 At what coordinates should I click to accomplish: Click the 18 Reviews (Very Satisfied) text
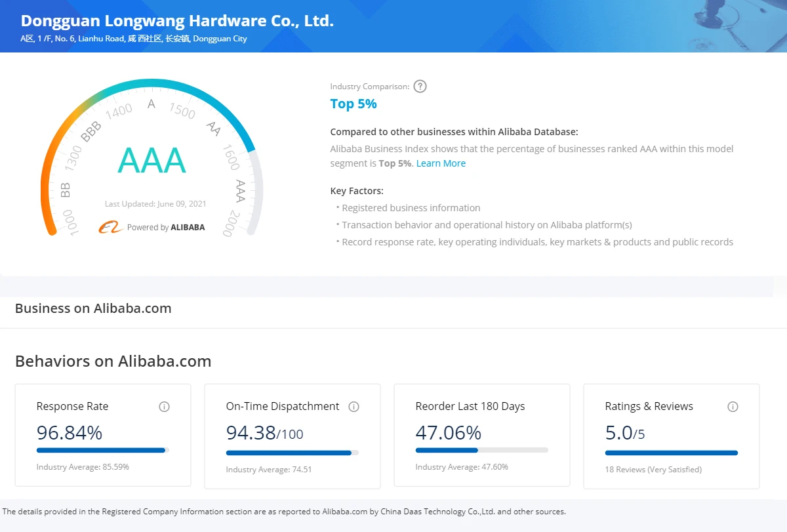[653, 470]
